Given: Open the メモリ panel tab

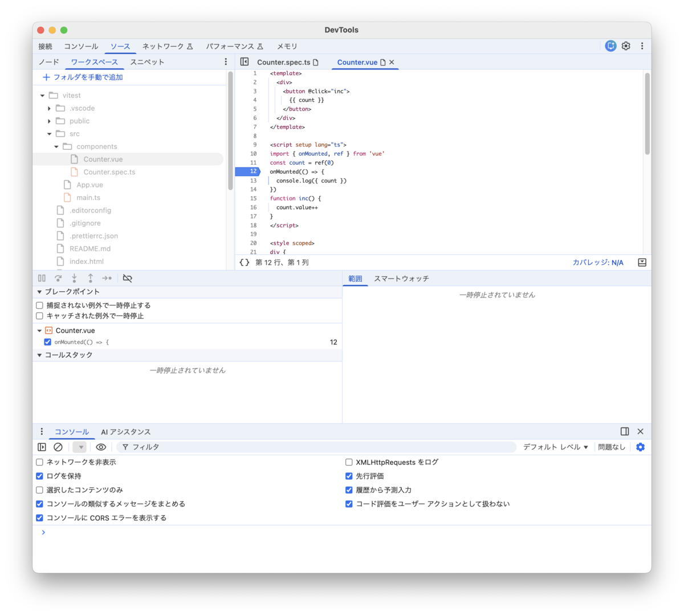Looking at the screenshot, I should [x=287, y=46].
